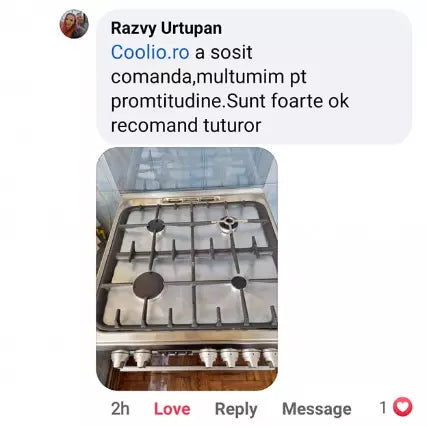The height and width of the screenshot is (426, 427).
Task: Open the gas stove photo attachment
Action: click(x=187, y=269)
